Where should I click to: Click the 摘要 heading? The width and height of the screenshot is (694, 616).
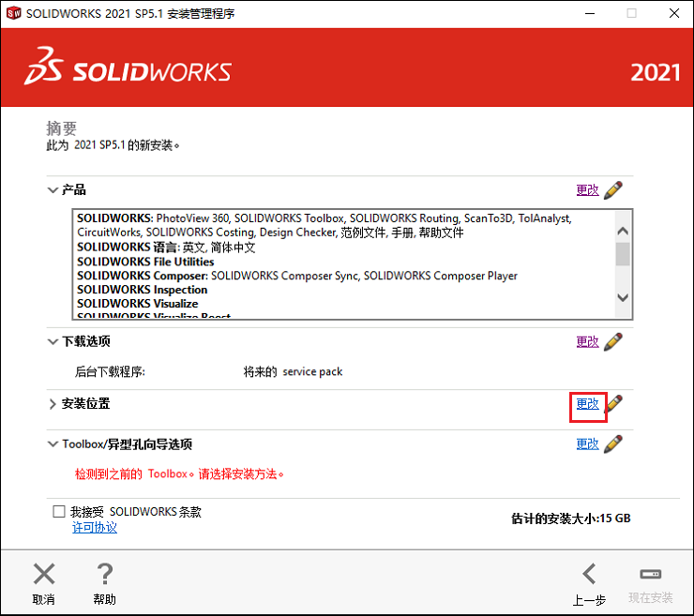click(62, 128)
